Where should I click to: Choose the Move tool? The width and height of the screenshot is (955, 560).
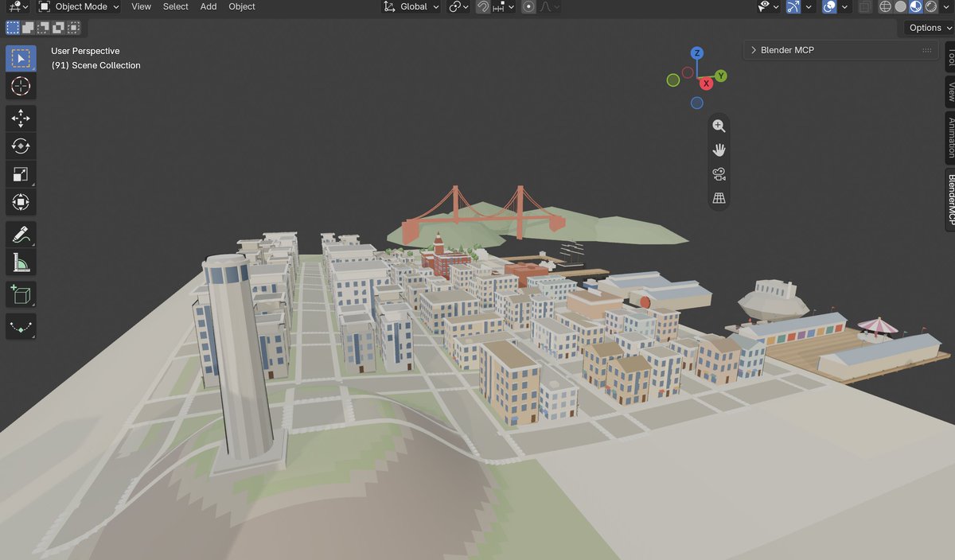[21, 119]
